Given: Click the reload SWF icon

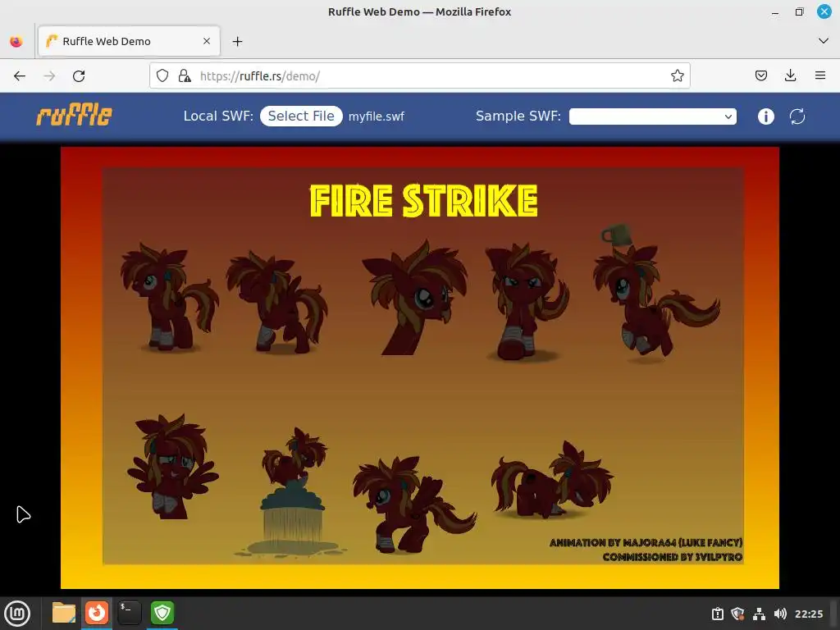Looking at the screenshot, I should tap(797, 116).
